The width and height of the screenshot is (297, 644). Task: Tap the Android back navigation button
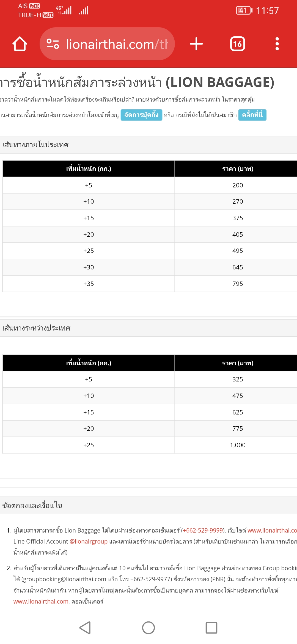(x=85, y=628)
